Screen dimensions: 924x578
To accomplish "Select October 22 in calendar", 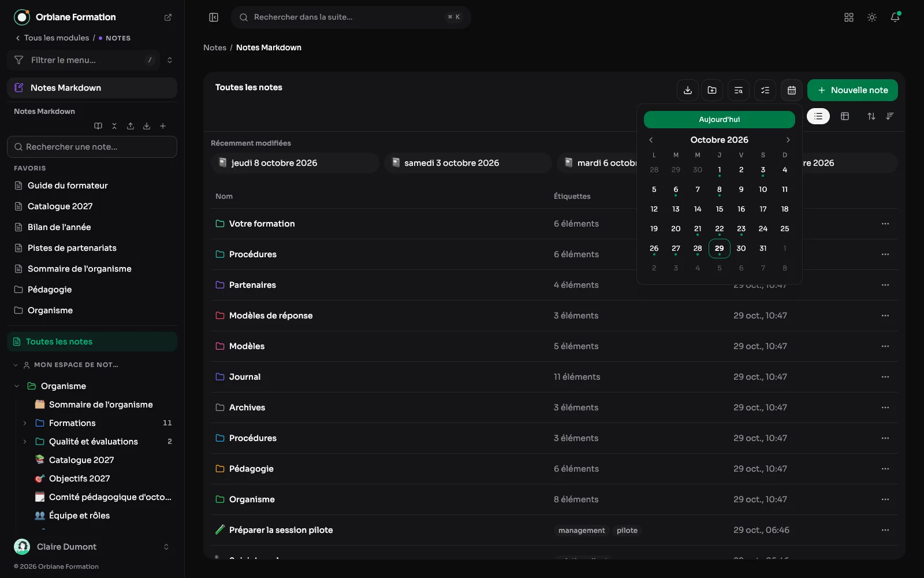I will pos(720,229).
